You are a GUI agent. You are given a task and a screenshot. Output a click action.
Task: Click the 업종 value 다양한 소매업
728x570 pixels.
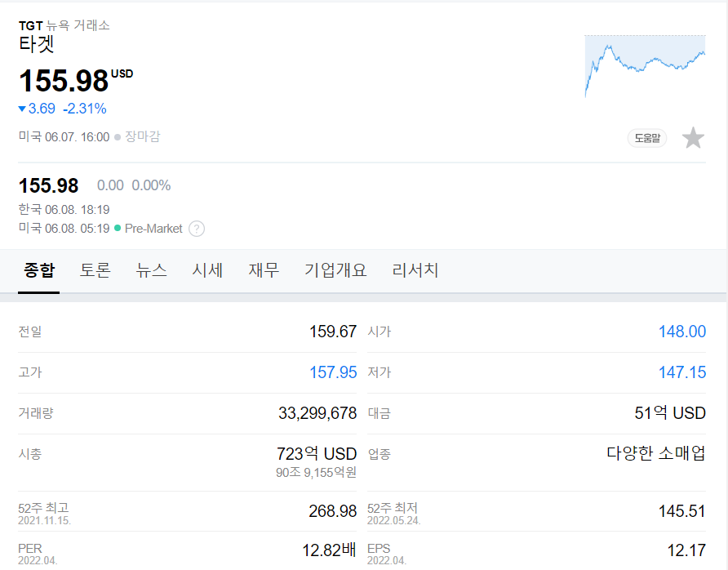656,453
